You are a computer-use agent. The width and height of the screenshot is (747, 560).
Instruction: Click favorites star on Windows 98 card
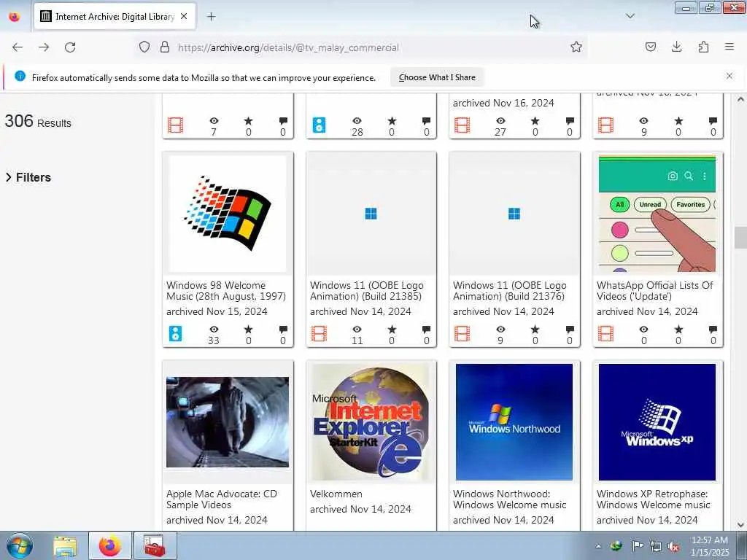pyautogui.click(x=248, y=329)
